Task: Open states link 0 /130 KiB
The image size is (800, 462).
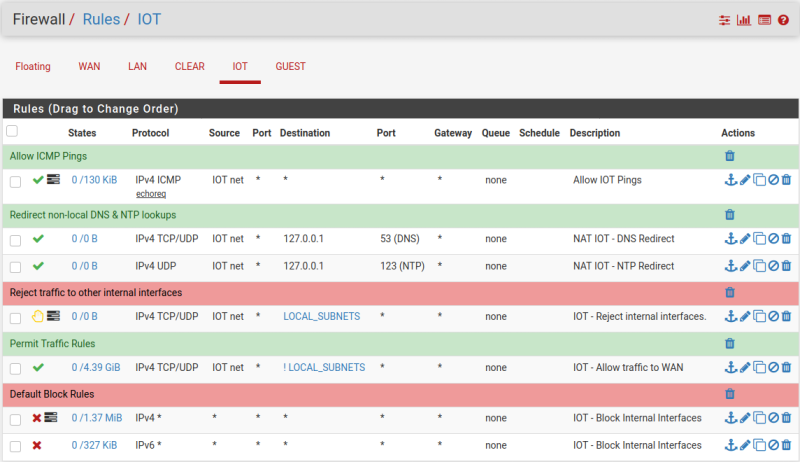Action: tap(94, 180)
